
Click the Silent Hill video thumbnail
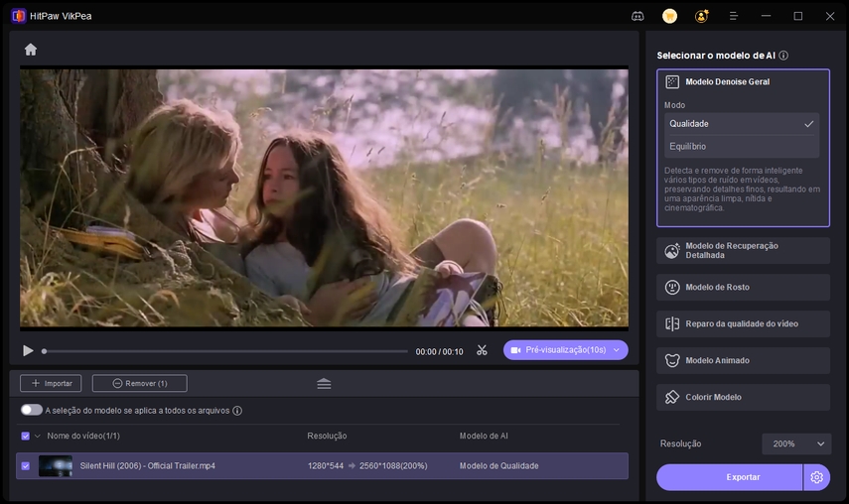pyautogui.click(x=56, y=465)
